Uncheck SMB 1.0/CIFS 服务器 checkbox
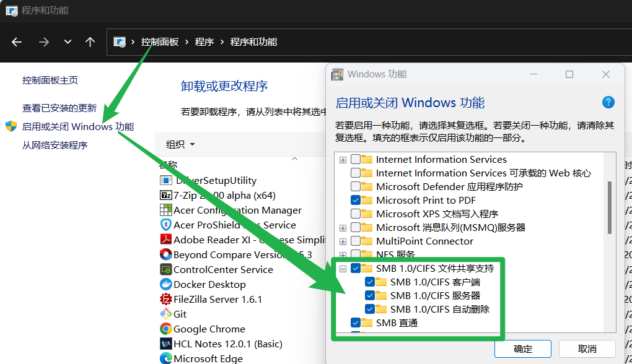This screenshot has height=364, width=632. click(370, 295)
